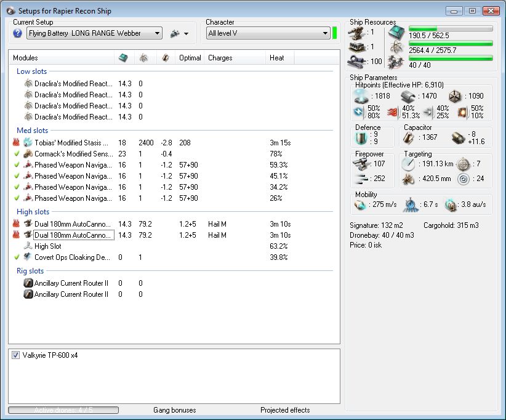Collapse the Rig slots group
506x420 pixels.
pyautogui.click(x=30, y=271)
